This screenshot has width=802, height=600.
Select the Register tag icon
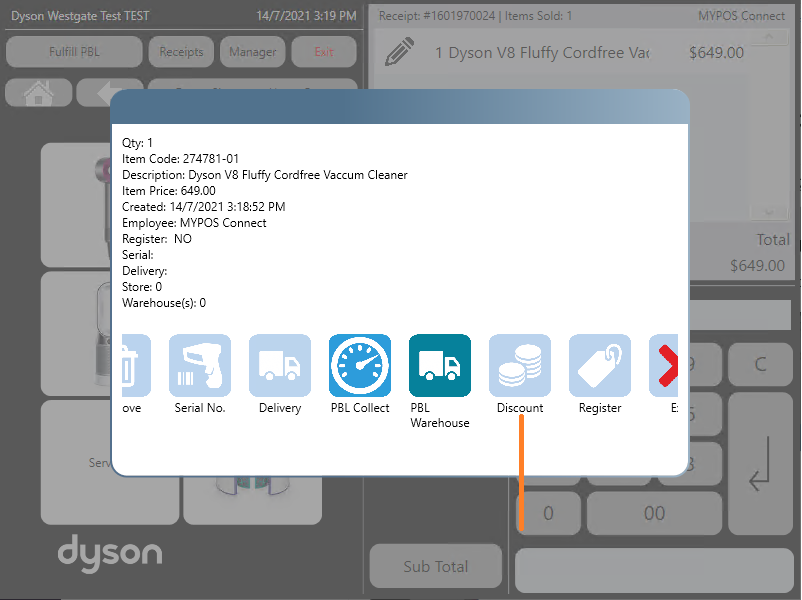click(x=600, y=365)
